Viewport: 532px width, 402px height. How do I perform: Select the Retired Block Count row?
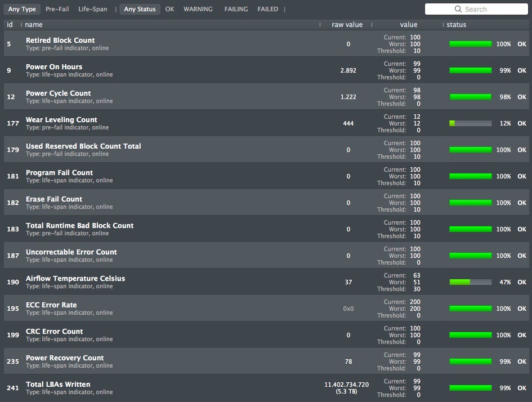266,44
